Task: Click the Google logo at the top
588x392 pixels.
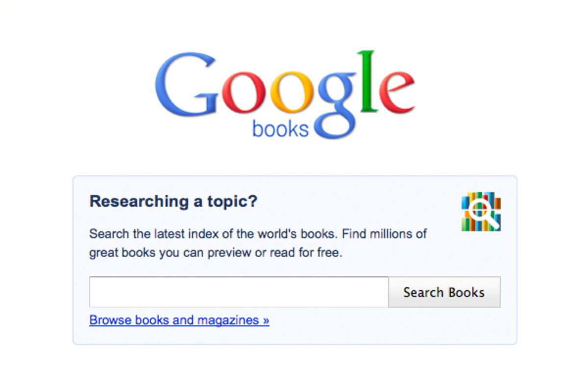Action: 285,94
